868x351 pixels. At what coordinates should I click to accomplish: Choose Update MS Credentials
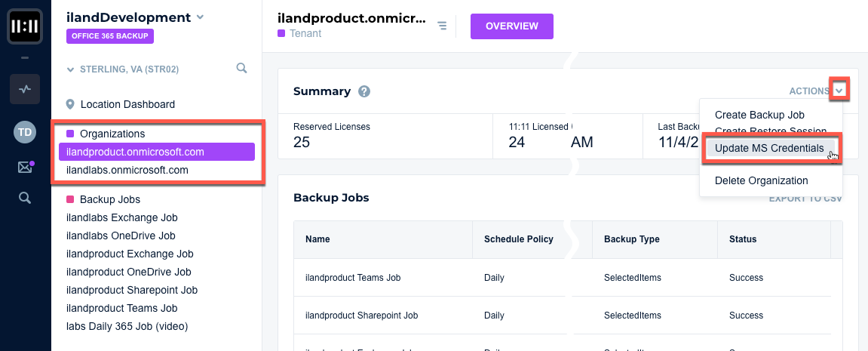(769, 148)
